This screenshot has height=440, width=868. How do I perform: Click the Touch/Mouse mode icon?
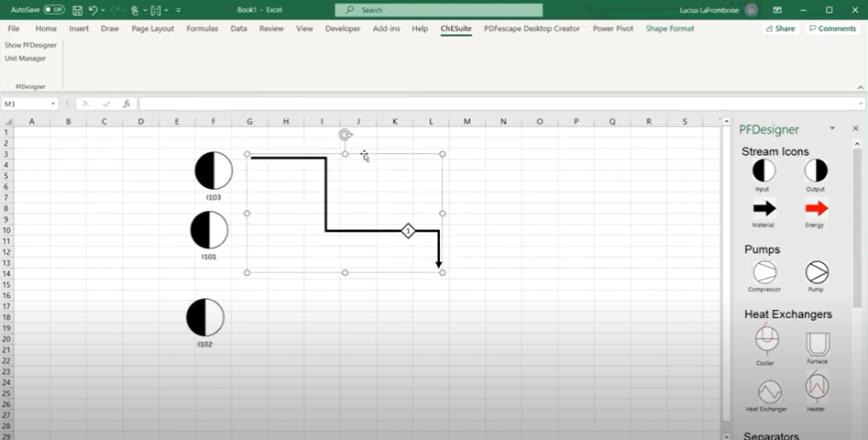(135, 10)
